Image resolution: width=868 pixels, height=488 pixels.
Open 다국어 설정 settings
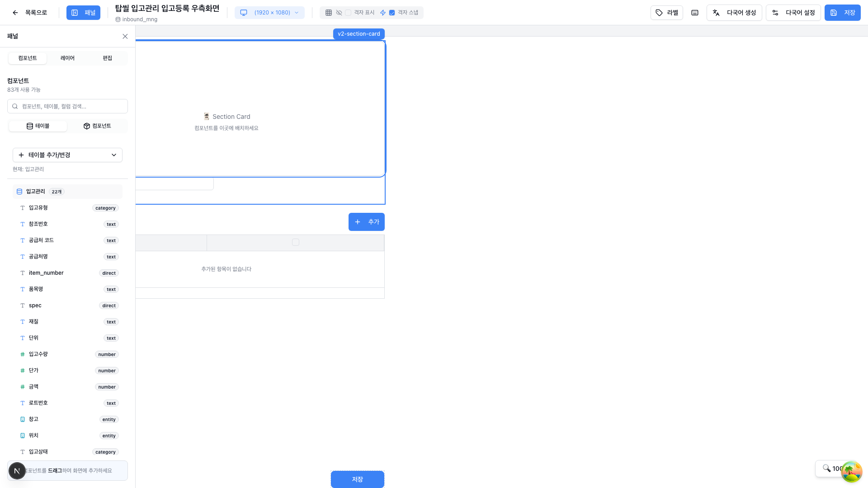pos(793,13)
